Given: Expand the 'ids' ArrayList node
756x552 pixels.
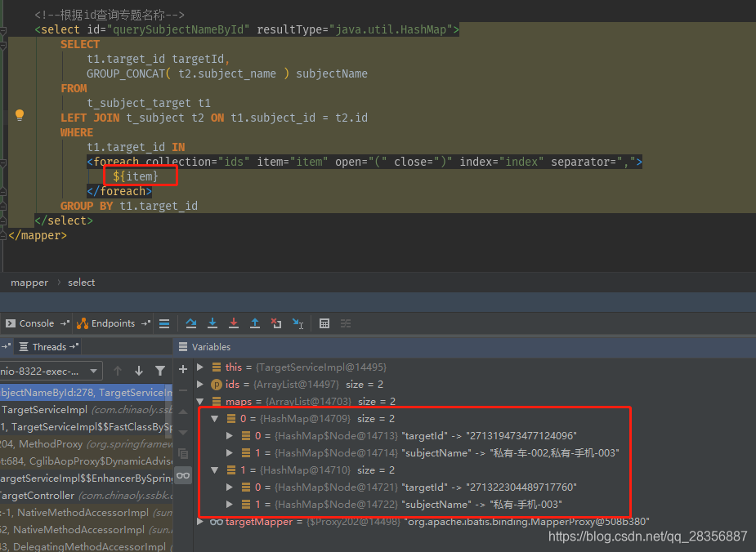Looking at the screenshot, I should (x=200, y=385).
